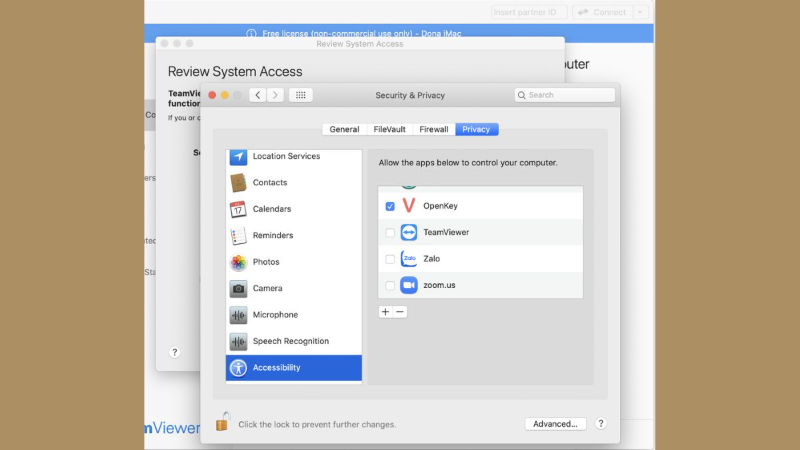Screen dimensions: 800x450
Task: Click the OpenKey app name
Action: pyautogui.click(x=440, y=206)
